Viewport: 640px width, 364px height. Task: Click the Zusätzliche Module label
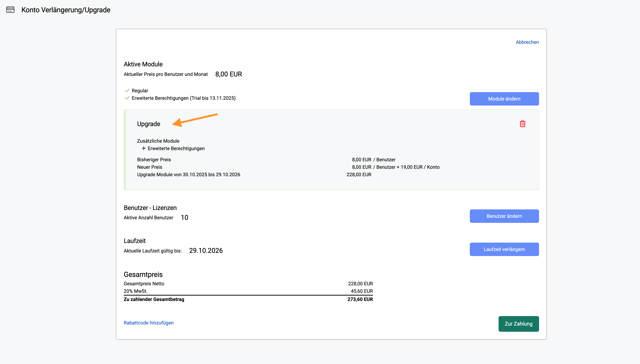pos(158,141)
